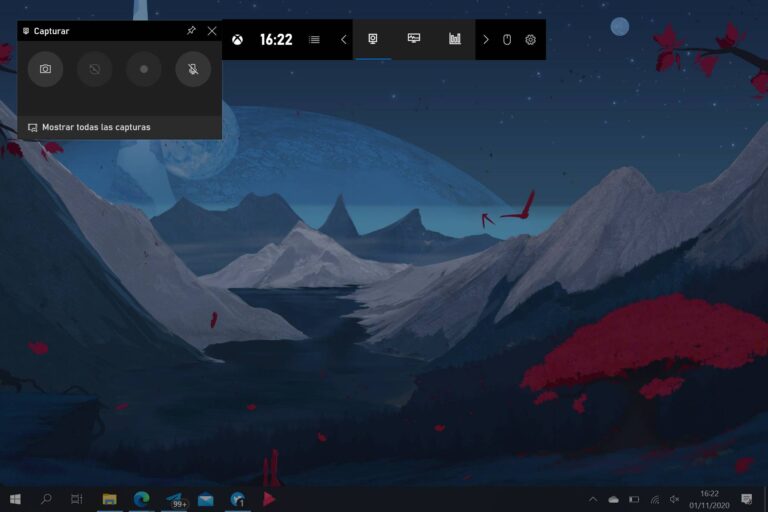
Task: Click the Xbox logo icon
Action: (238, 40)
